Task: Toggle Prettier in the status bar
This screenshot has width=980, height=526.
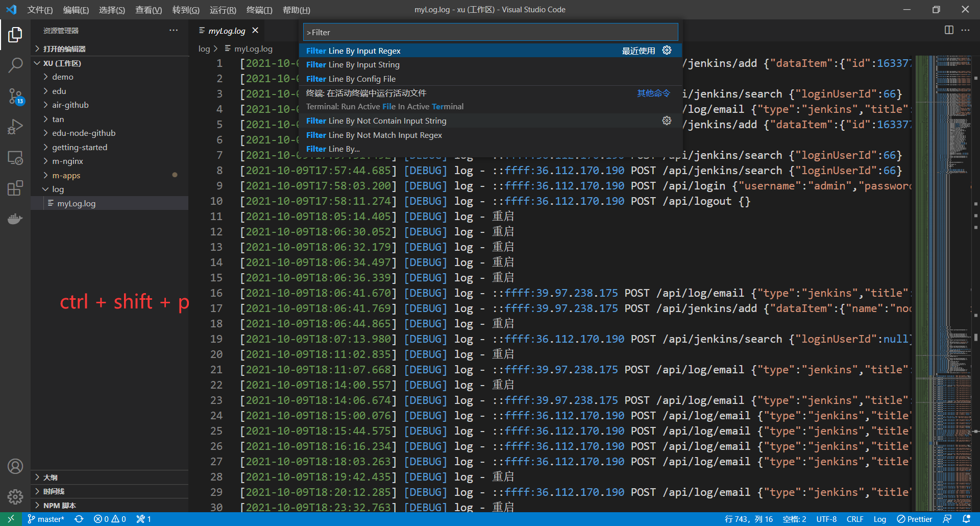Action: click(915, 519)
